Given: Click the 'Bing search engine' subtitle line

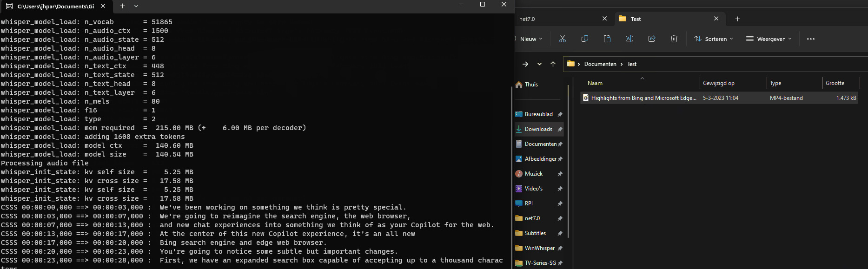Looking at the screenshot, I should tap(164, 243).
